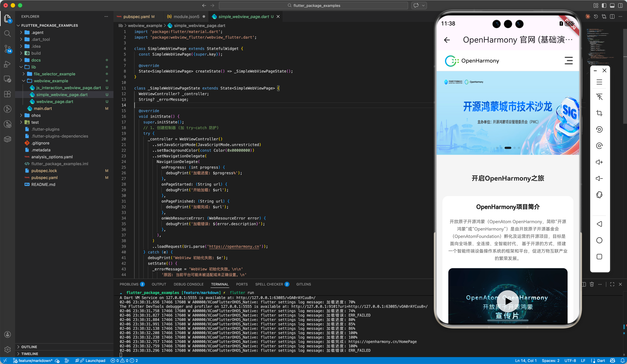Open Run and Debug view
Image resolution: width=627 pixels, height=364 pixels.
click(x=8, y=64)
